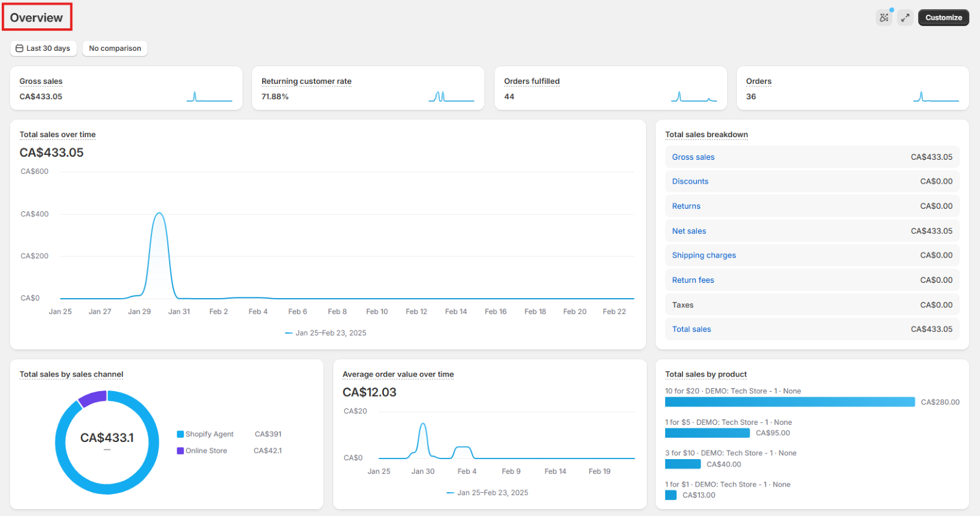The image size is (980, 516).
Task: Open the Gross sales breakdown link
Action: [x=693, y=157]
